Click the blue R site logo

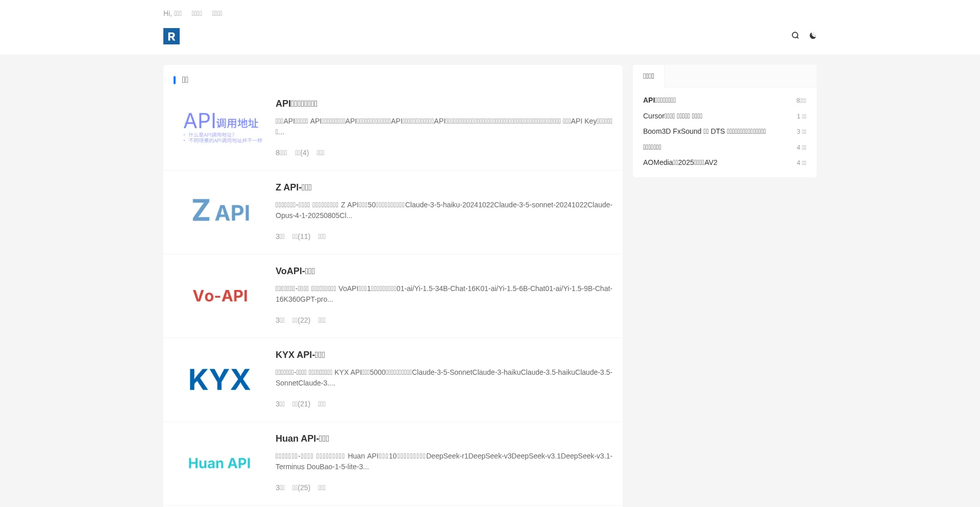coord(171,36)
